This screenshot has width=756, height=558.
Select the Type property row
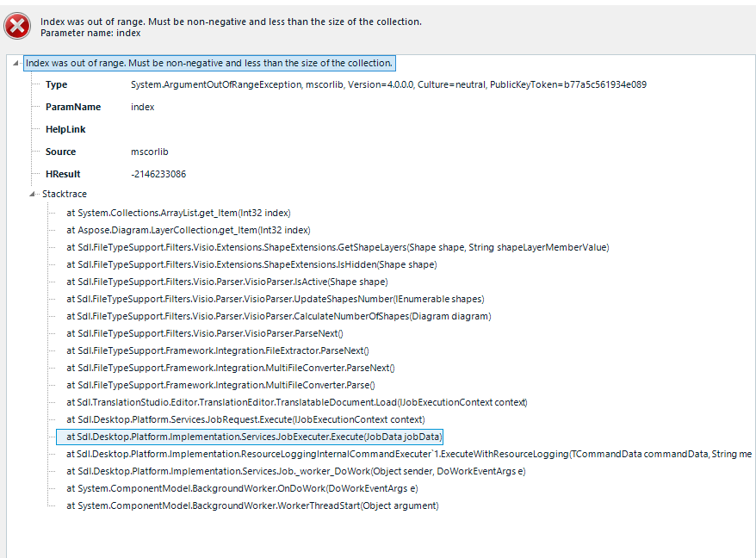click(x=56, y=84)
